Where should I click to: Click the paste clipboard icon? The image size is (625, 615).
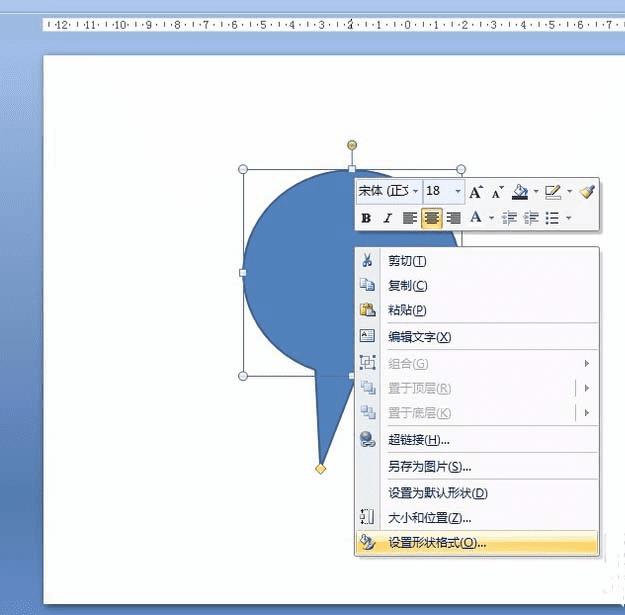click(367, 310)
